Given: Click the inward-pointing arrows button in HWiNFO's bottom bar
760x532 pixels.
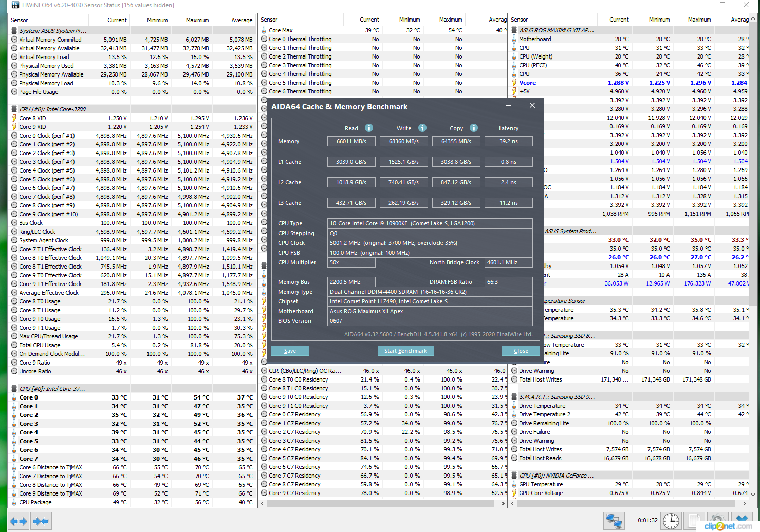Looking at the screenshot, I should [x=41, y=521].
